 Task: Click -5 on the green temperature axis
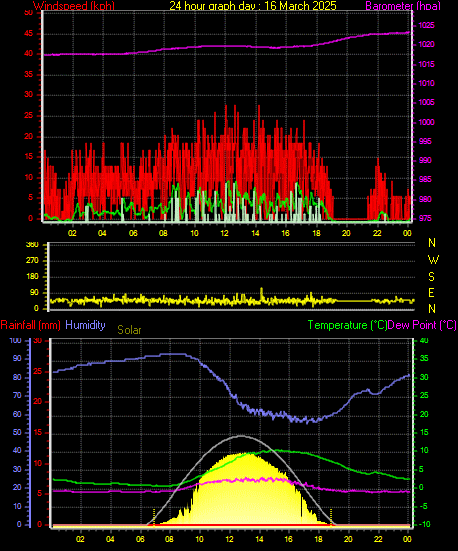(x=424, y=506)
